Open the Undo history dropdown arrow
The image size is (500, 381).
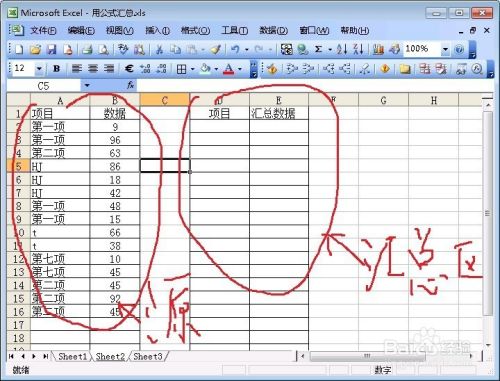247,50
